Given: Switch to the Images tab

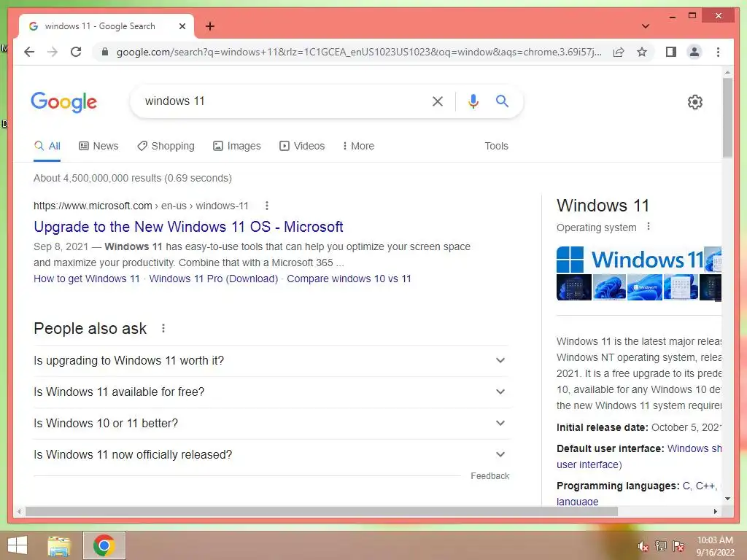Looking at the screenshot, I should point(237,146).
